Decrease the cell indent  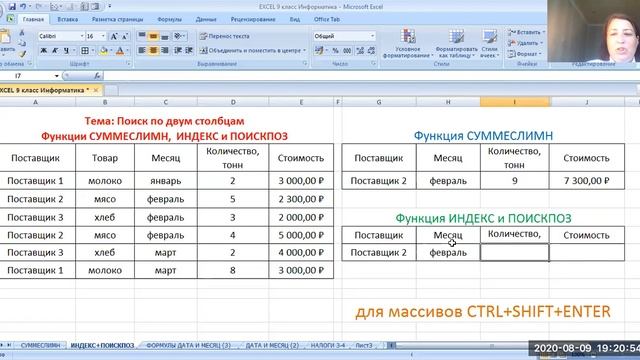pyautogui.click(x=178, y=51)
